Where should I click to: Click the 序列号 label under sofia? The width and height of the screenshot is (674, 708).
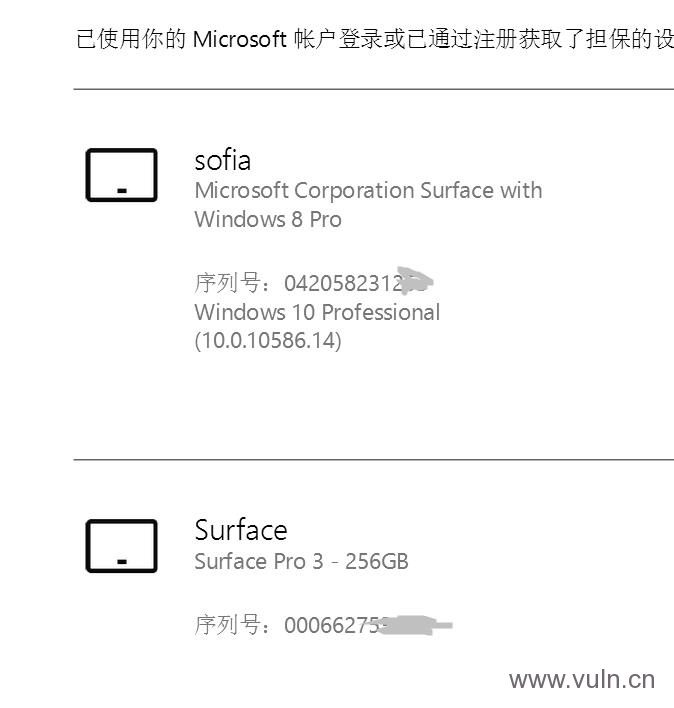[228, 283]
